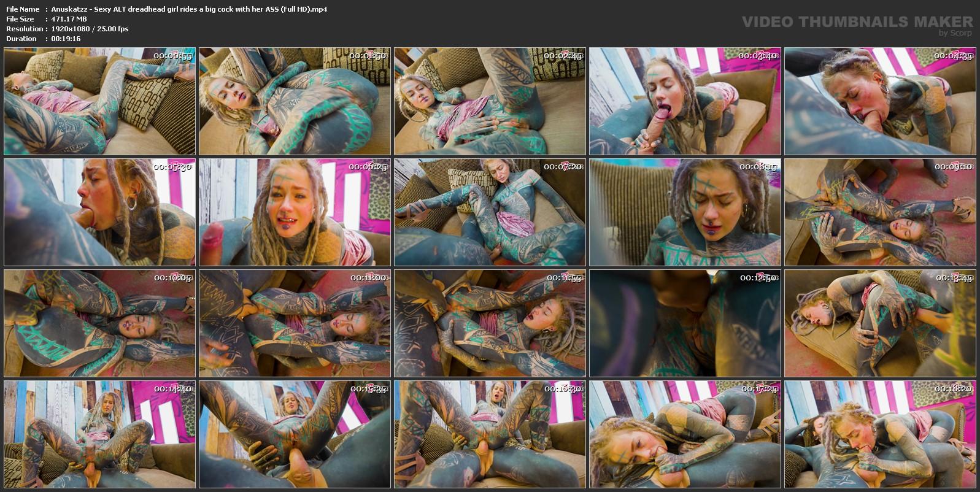This screenshot has height=492, width=980.
Task: Select the thumbnail labeled 00:13:45
Action: [x=880, y=323]
